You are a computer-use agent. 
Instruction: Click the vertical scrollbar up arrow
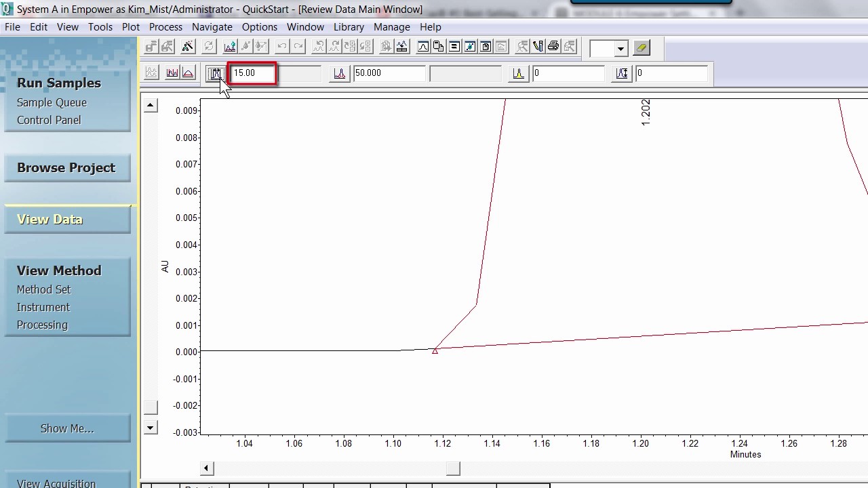point(151,105)
